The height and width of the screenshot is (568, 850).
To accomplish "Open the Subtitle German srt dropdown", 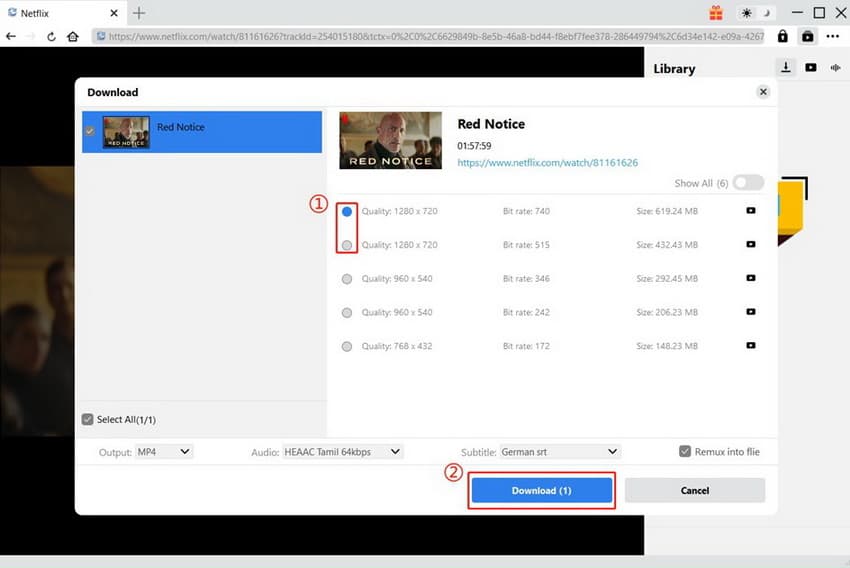I will click(x=560, y=452).
